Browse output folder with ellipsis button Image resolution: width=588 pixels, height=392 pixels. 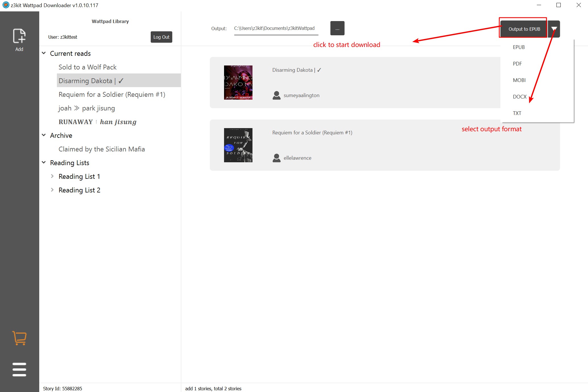337,28
